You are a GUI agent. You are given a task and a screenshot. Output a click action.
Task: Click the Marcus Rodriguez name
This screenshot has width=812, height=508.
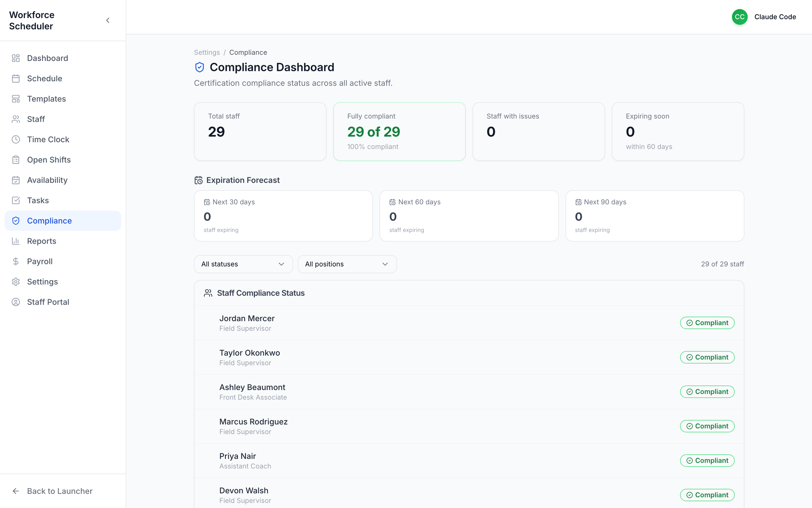[x=253, y=422]
